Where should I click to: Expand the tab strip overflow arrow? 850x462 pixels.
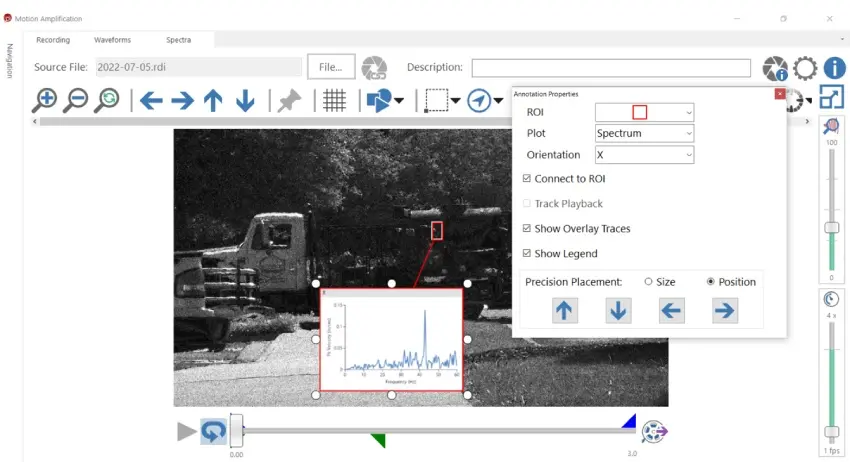coord(842,39)
